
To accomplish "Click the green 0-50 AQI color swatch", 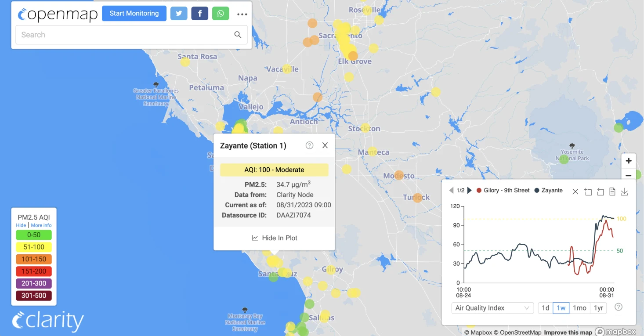I will [x=34, y=235].
